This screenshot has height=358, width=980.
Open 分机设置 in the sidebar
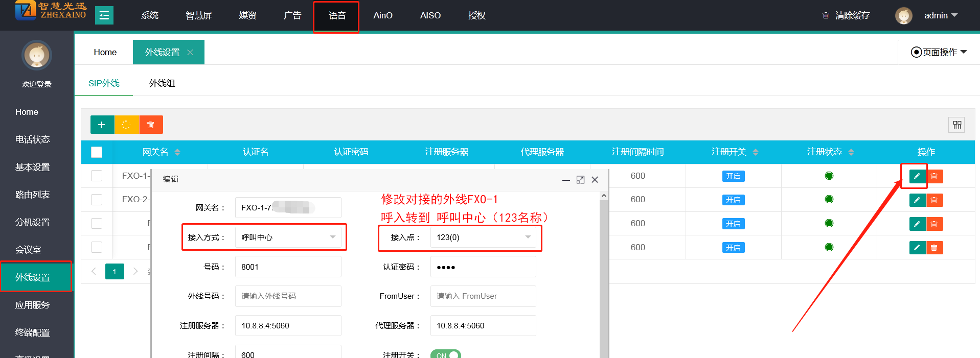click(x=33, y=222)
